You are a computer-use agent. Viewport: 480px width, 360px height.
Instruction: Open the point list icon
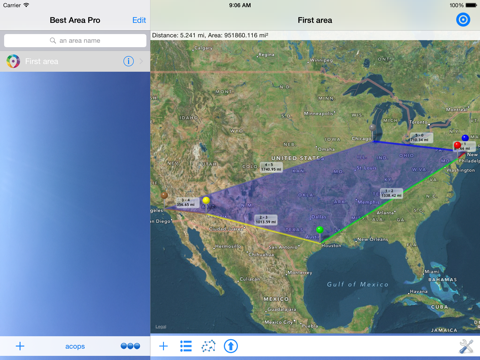click(x=186, y=346)
